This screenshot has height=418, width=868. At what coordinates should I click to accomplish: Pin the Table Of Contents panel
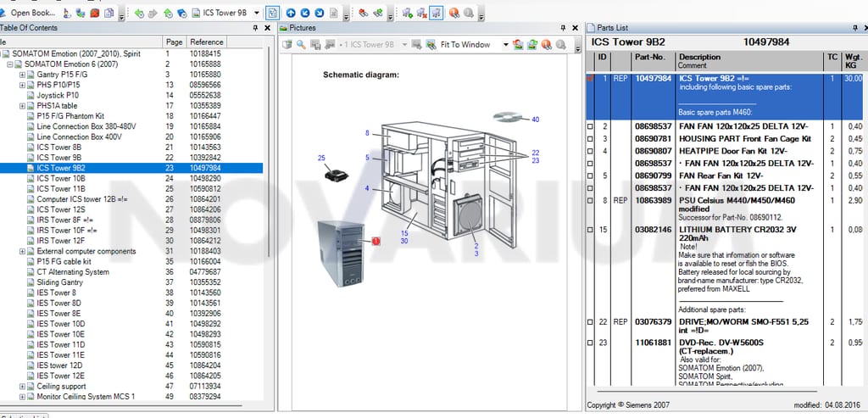[255, 28]
